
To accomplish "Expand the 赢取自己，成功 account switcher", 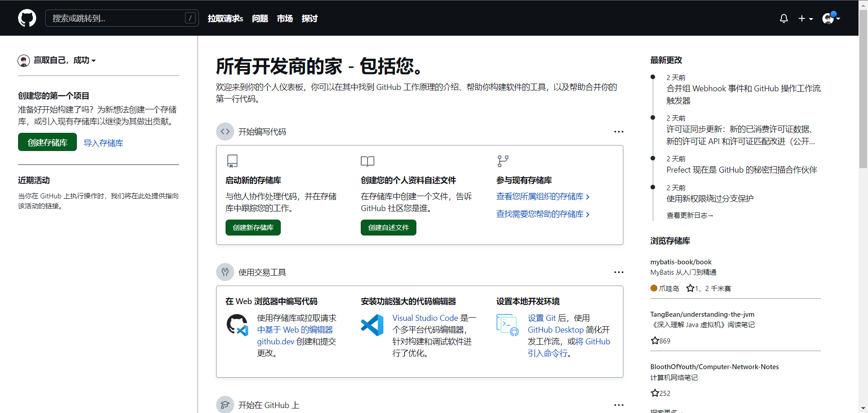I will point(65,60).
